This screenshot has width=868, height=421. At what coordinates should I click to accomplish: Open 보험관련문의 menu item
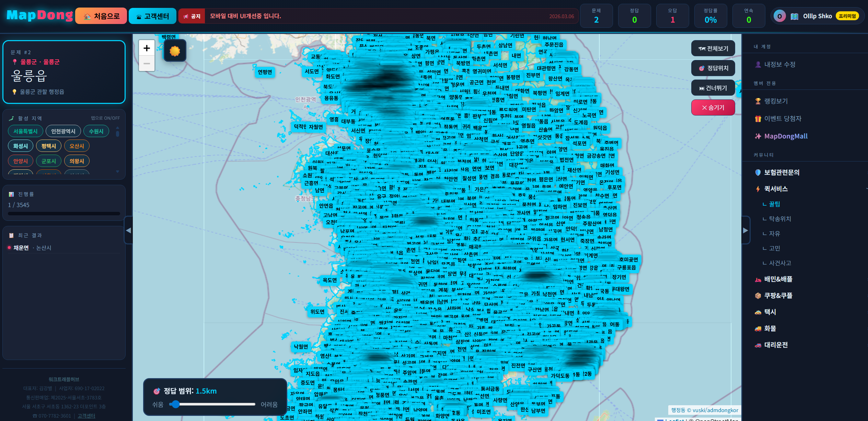pos(782,172)
